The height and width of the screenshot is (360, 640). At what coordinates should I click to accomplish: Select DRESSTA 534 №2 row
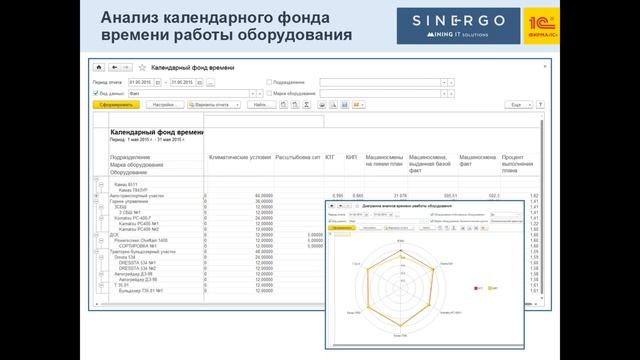coord(137,269)
